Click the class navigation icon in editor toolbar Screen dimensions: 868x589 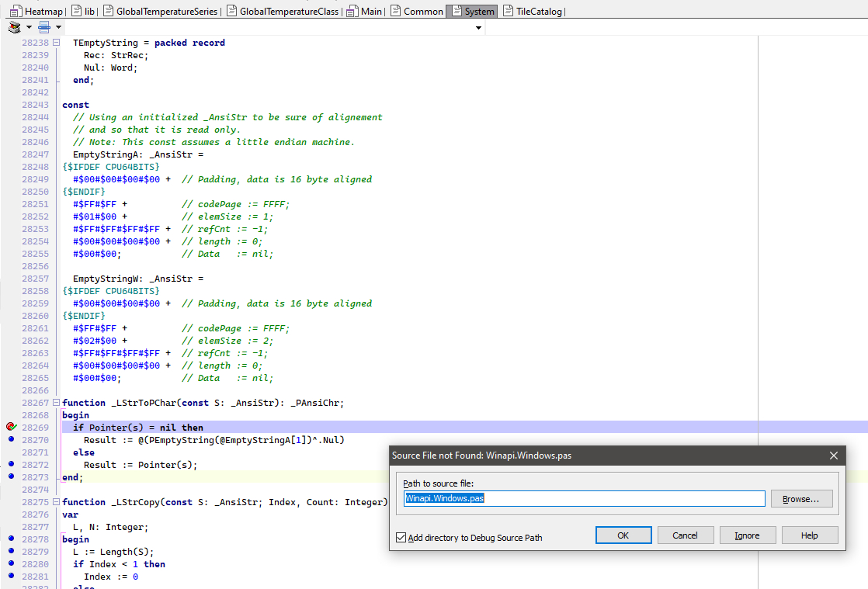[x=15, y=27]
